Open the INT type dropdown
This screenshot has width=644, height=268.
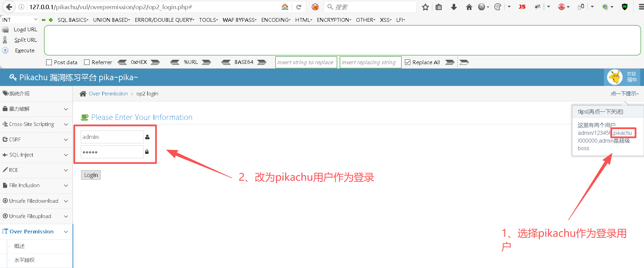20,20
